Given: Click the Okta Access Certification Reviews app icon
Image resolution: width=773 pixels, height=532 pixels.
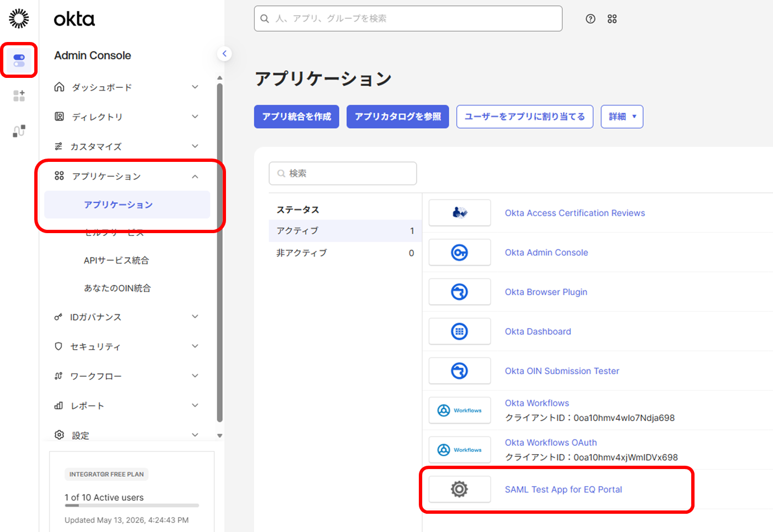Looking at the screenshot, I should coord(460,213).
